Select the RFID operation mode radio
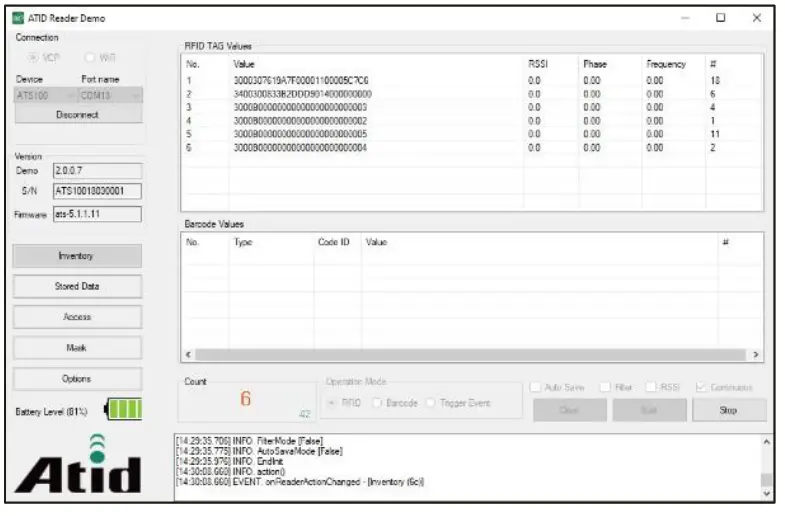Viewport: 785px width, 516px height. [x=332, y=404]
